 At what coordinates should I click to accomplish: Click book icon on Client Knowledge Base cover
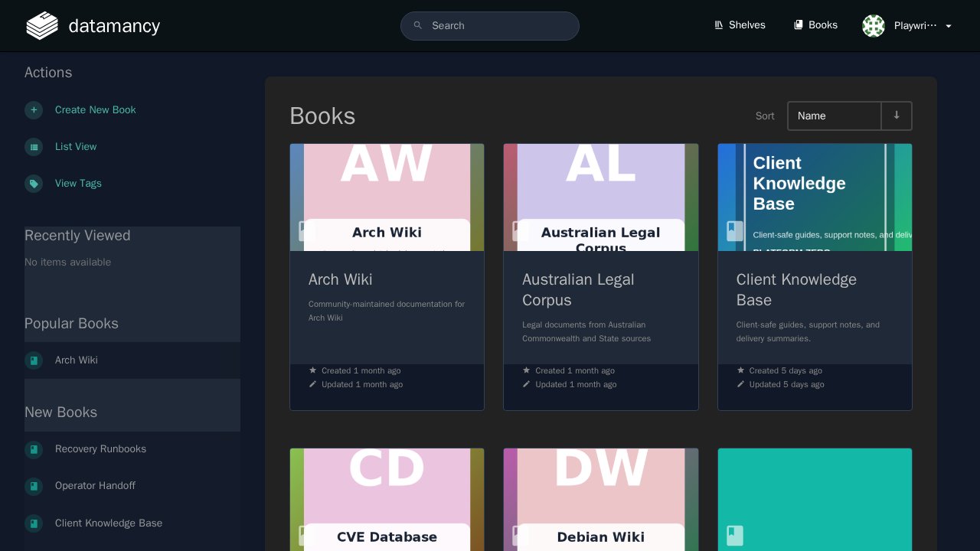(x=735, y=231)
